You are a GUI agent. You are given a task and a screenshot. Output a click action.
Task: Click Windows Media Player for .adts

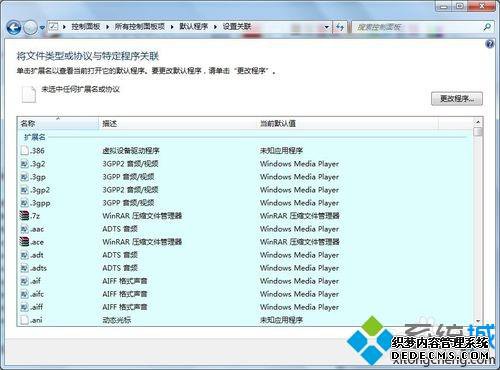[299, 268]
